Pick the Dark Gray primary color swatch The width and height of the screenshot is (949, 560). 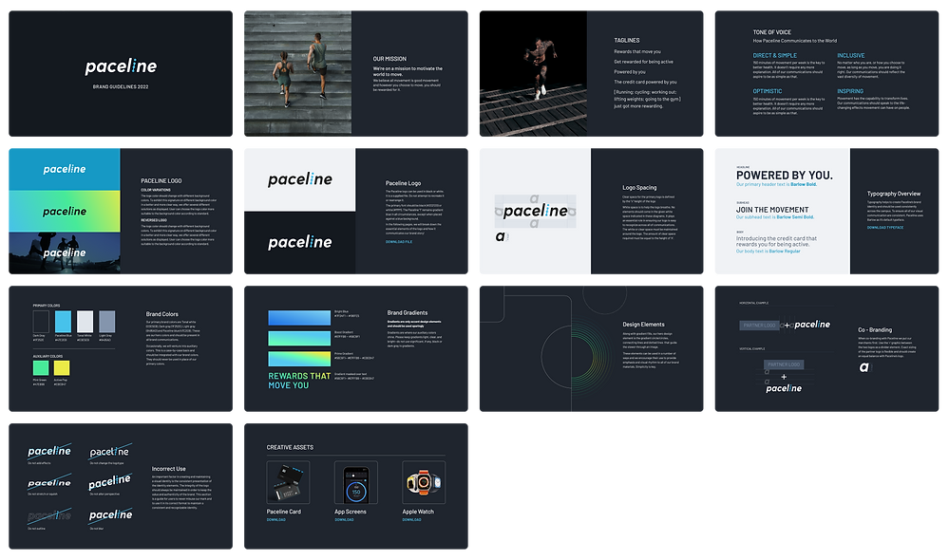point(41,322)
